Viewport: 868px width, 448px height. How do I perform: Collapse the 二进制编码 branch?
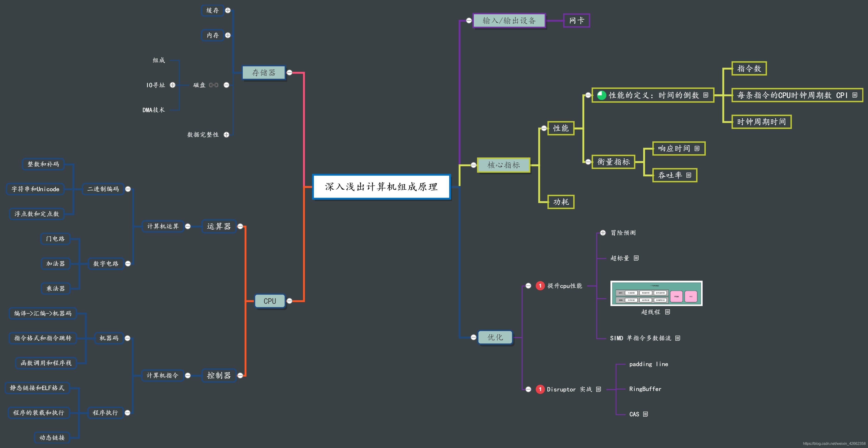point(128,189)
